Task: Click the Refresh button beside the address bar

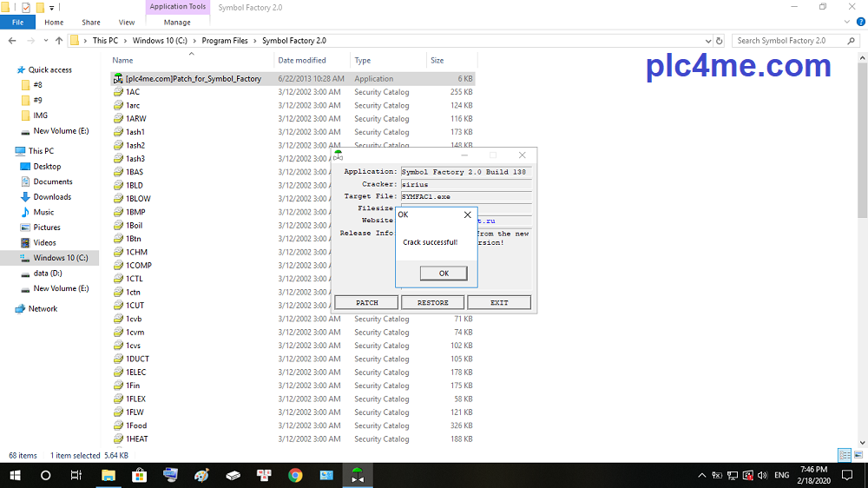Action: [719, 41]
